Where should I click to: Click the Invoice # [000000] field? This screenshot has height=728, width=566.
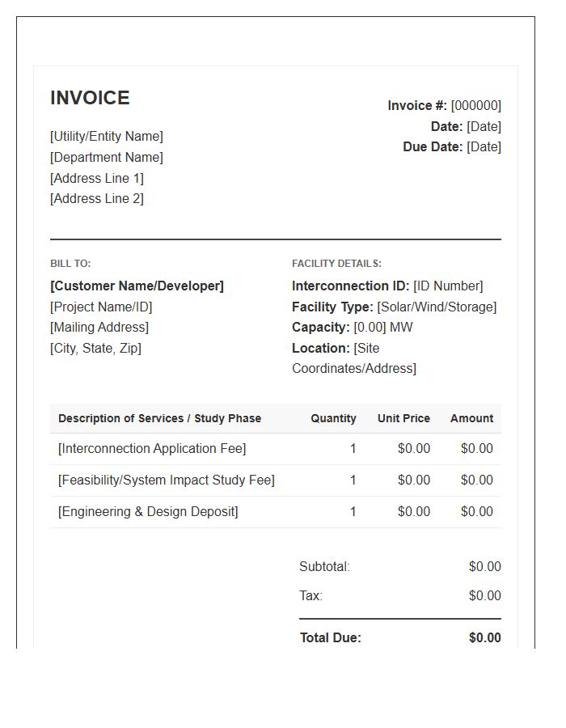click(x=445, y=106)
